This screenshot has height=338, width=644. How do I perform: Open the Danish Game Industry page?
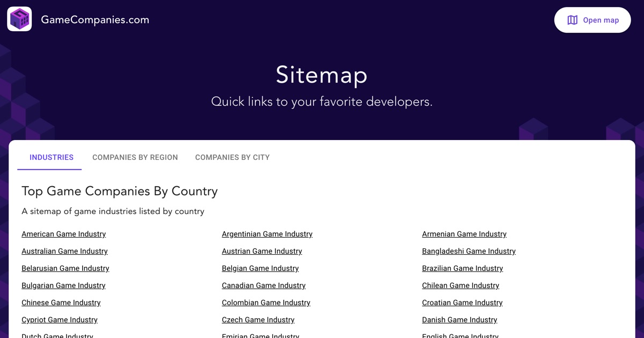(459, 320)
